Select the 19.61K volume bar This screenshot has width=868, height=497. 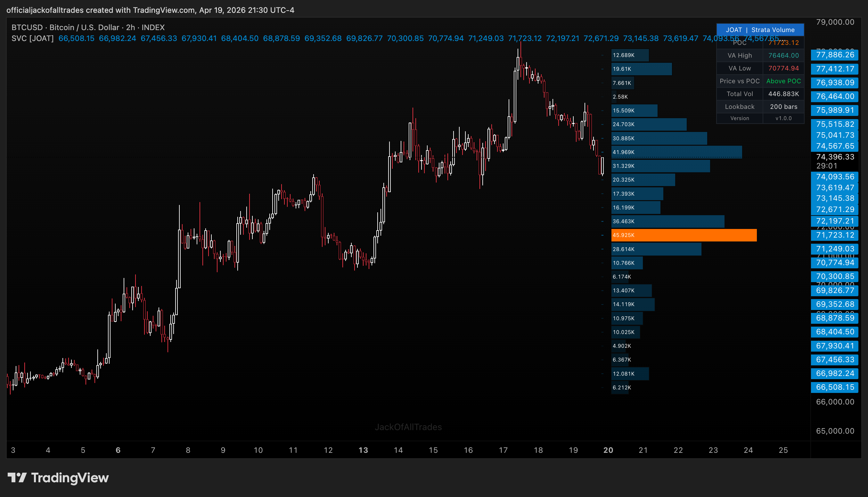coord(641,69)
